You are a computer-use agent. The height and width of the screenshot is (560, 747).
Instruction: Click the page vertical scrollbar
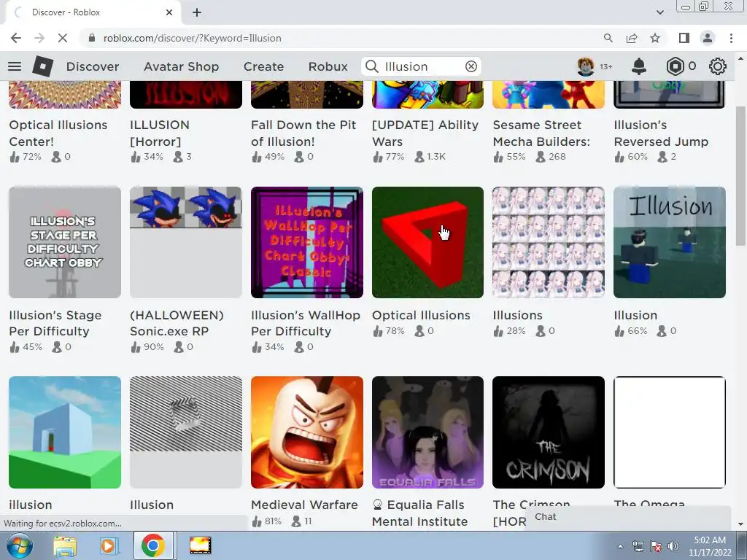pyautogui.click(x=741, y=176)
